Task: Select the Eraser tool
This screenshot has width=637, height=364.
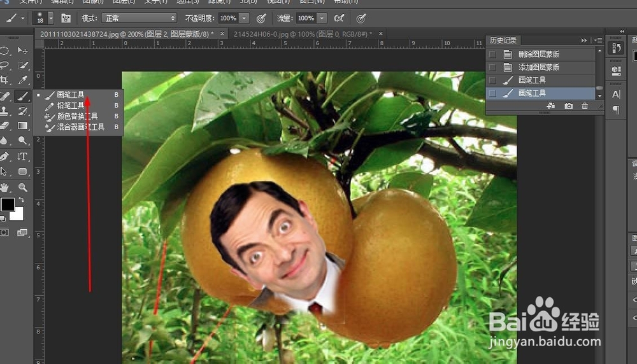Action: coord(4,126)
